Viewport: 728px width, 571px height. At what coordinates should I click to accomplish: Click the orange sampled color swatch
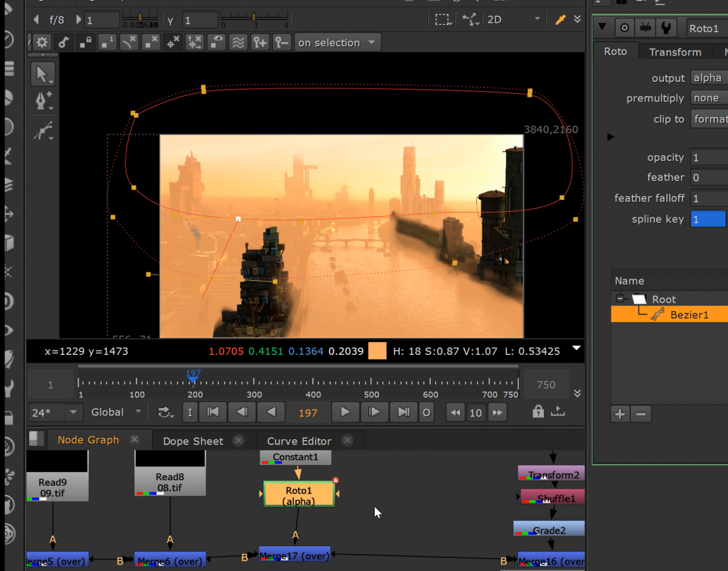(x=378, y=351)
